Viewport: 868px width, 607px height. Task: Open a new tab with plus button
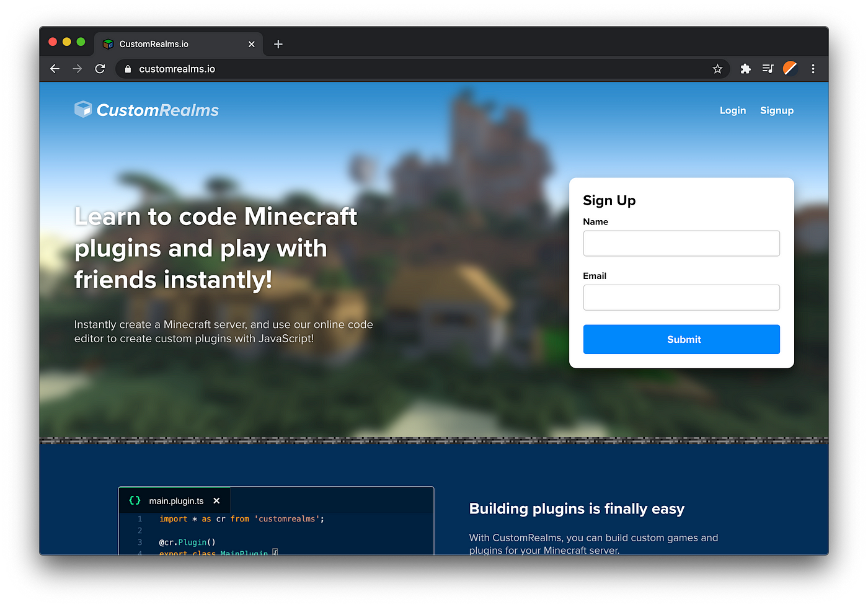[278, 44]
